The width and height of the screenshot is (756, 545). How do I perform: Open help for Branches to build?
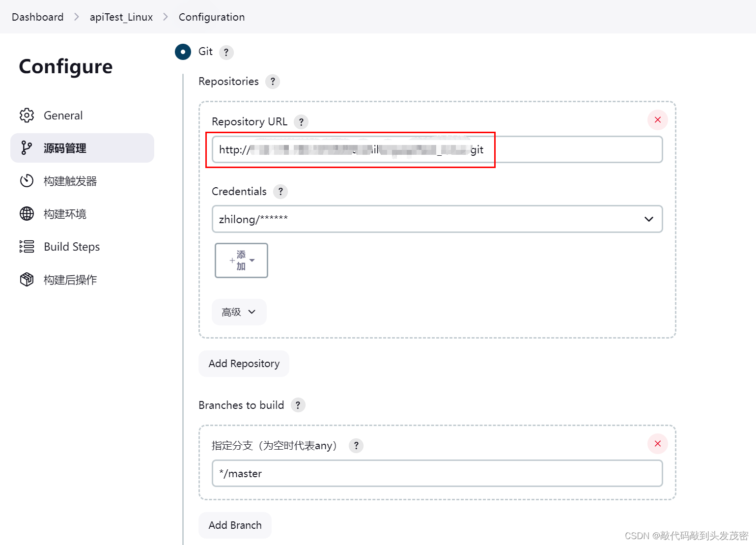click(298, 405)
